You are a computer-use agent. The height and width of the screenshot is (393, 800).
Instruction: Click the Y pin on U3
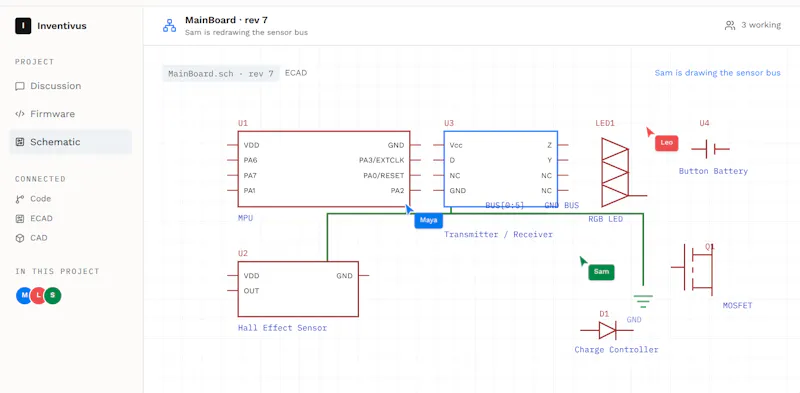pos(549,160)
